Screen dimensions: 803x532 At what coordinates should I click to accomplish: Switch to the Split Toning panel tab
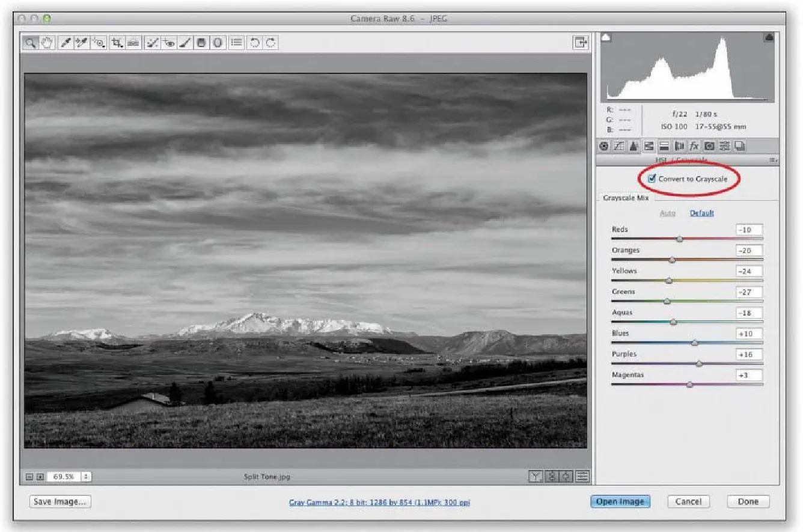664,146
